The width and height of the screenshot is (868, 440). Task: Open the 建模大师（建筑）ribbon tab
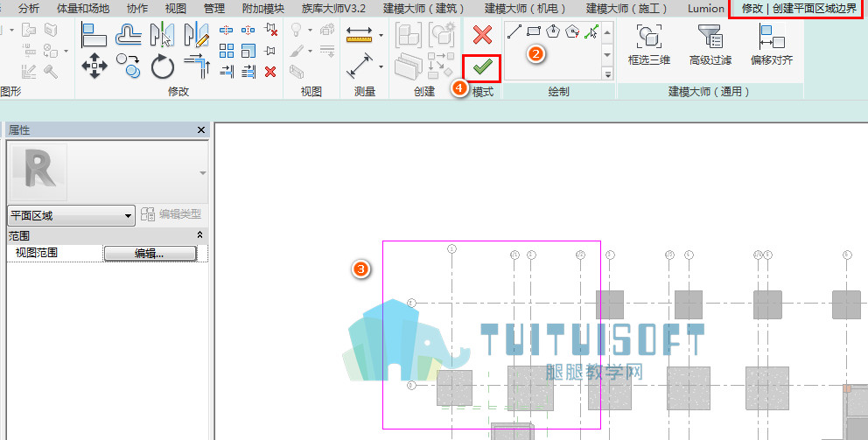click(424, 8)
